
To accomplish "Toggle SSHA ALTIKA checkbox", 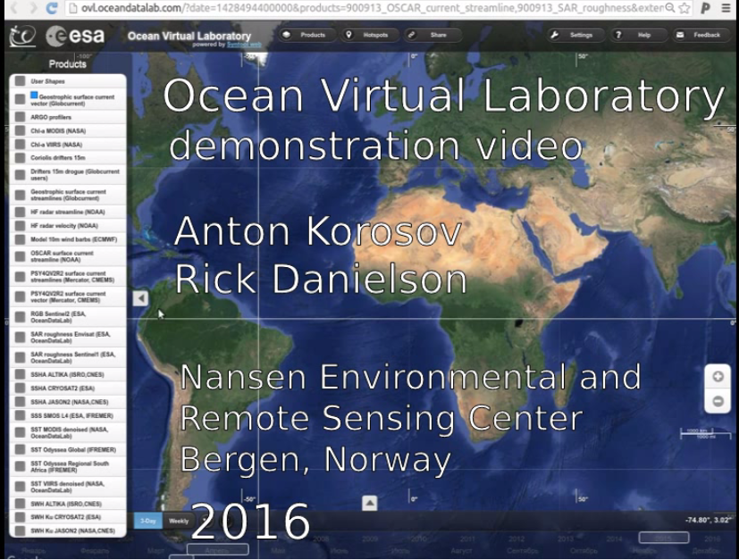I will point(20,374).
